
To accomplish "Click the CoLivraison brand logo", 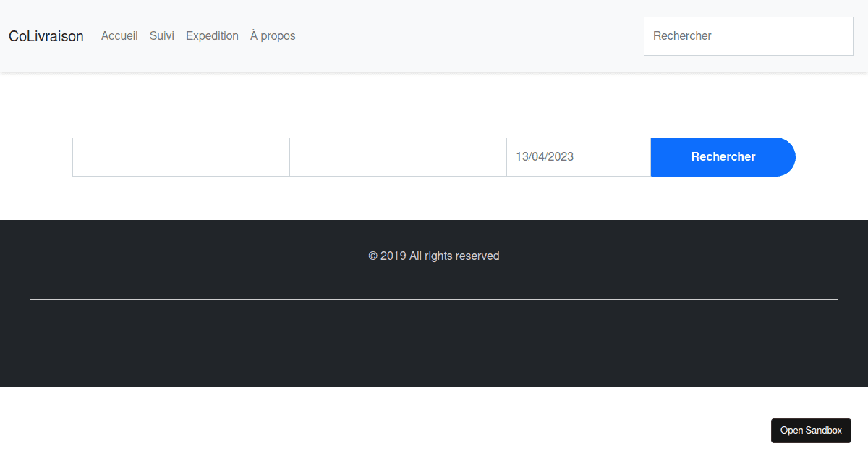I will (x=46, y=36).
